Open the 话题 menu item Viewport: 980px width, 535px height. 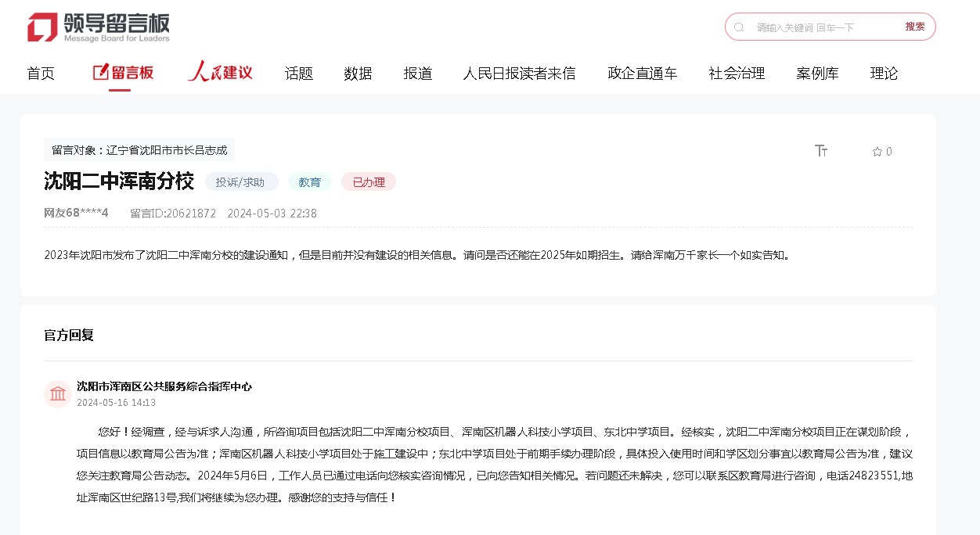pos(299,74)
